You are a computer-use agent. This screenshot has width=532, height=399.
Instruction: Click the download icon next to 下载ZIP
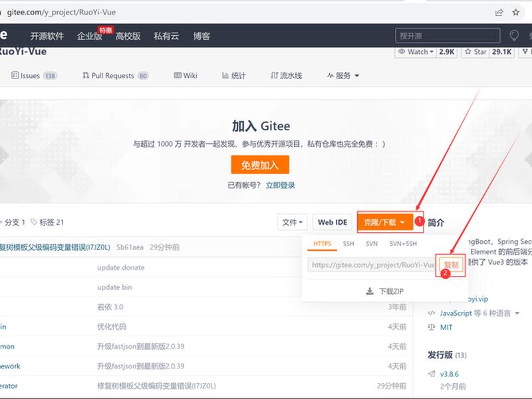point(370,291)
